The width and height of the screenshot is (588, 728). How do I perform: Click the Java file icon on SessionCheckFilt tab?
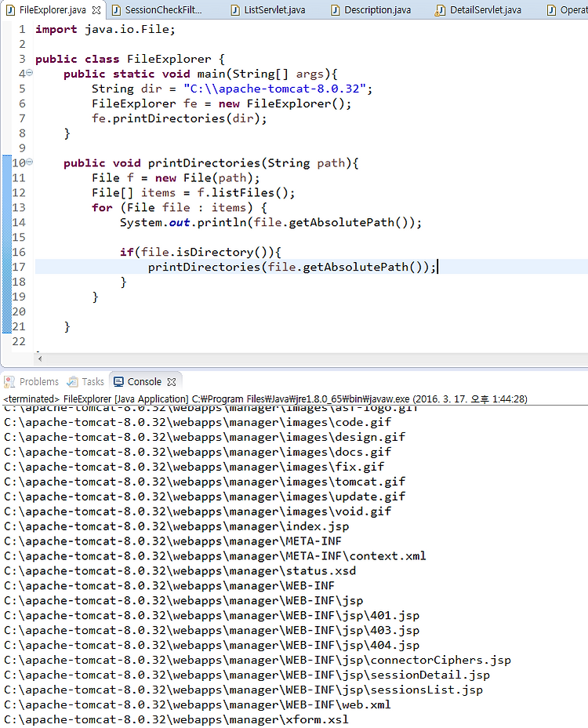click(x=117, y=10)
